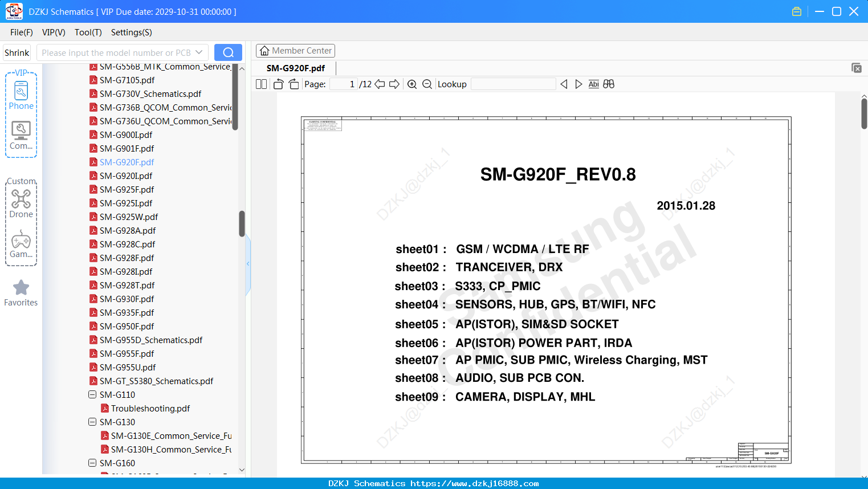Select the highlighted SM-G920F.pdf tree entry
868x489 pixels.
click(x=127, y=162)
